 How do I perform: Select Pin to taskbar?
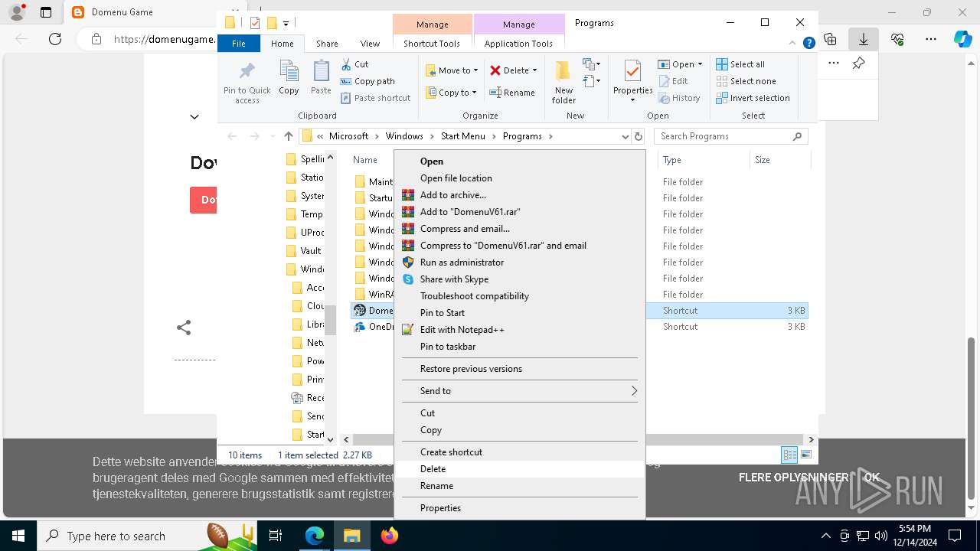[x=520, y=347]
